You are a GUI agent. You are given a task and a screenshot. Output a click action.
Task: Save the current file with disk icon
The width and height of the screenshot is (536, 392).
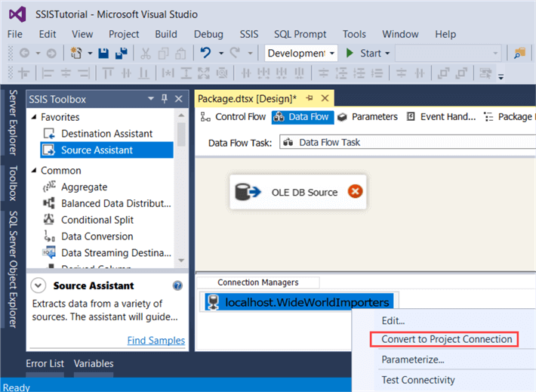103,54
